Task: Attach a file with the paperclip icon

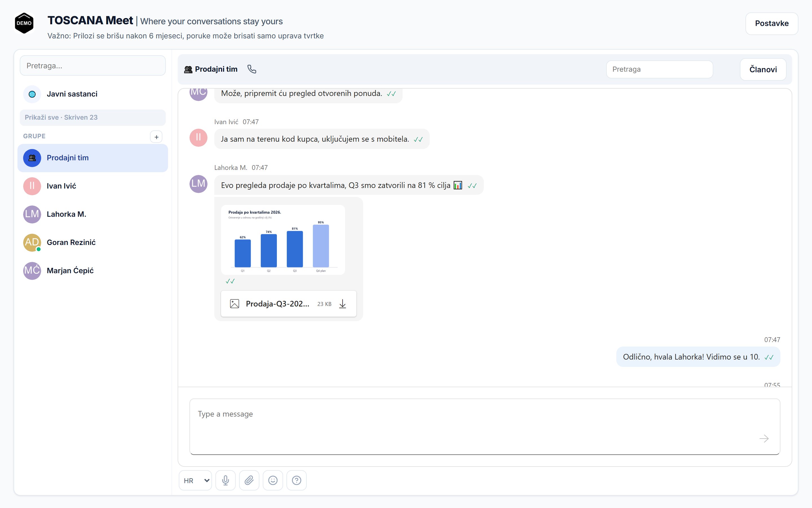Action: [249, 480]
